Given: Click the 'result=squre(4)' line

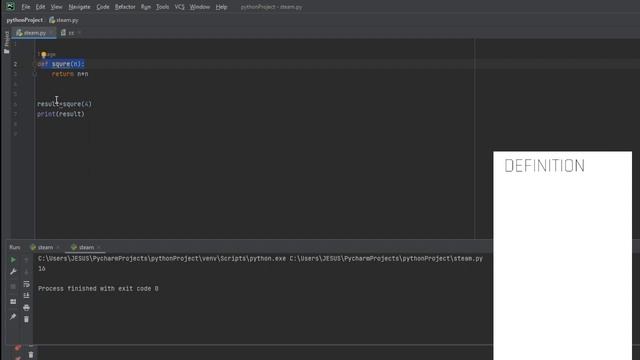Looking at the screenshot, I should (x=64, y=104).
